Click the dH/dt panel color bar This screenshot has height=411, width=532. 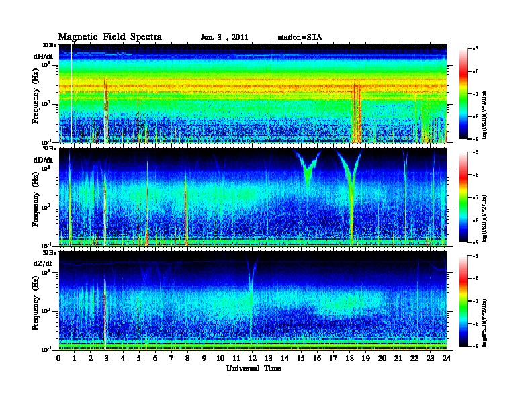click(x=463, y=93)
